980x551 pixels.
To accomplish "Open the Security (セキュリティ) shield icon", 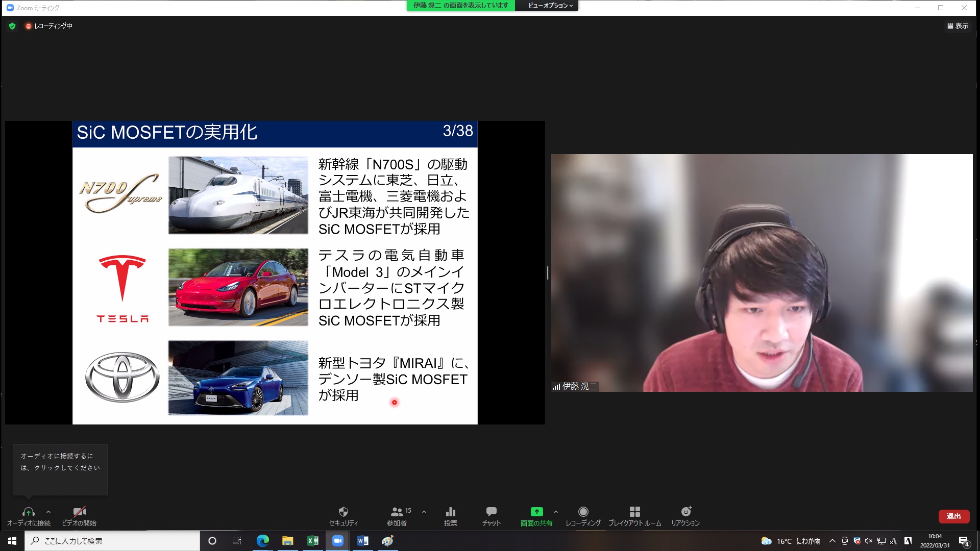I will click(344, 512).
